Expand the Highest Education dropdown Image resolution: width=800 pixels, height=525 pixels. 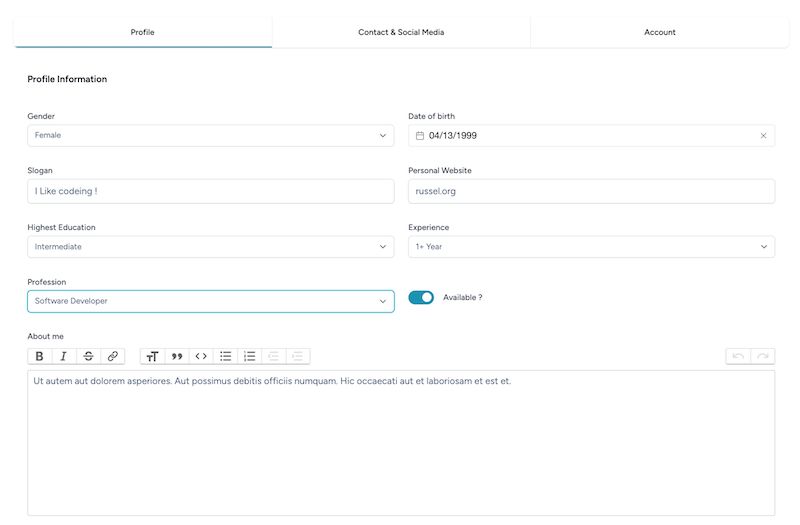click(211, 247)
